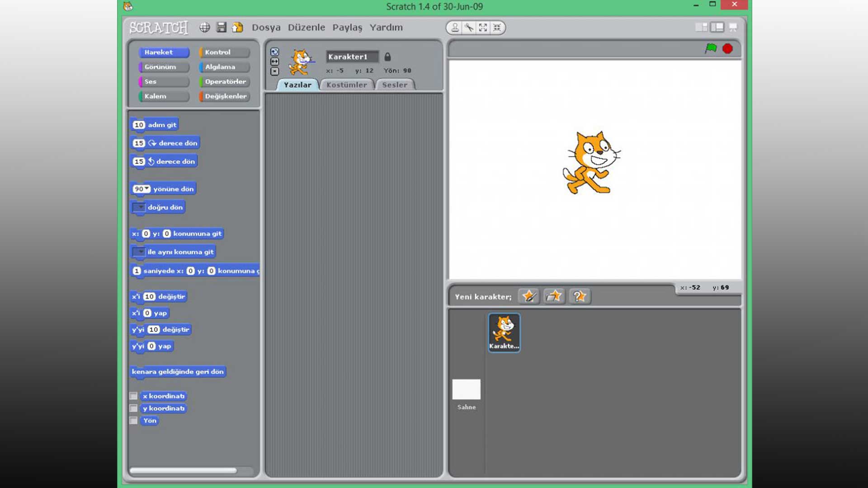
Task: Get a surprise sprite
Action: (579, 296)
